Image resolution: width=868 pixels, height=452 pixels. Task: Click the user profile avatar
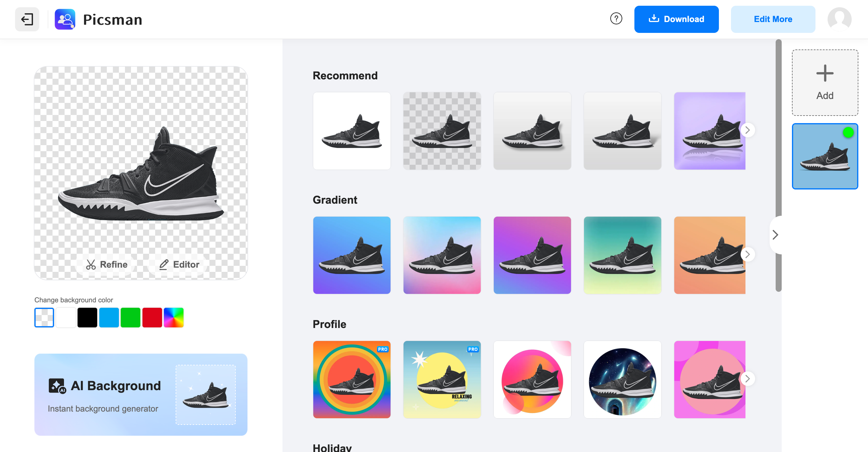point(839,19)
